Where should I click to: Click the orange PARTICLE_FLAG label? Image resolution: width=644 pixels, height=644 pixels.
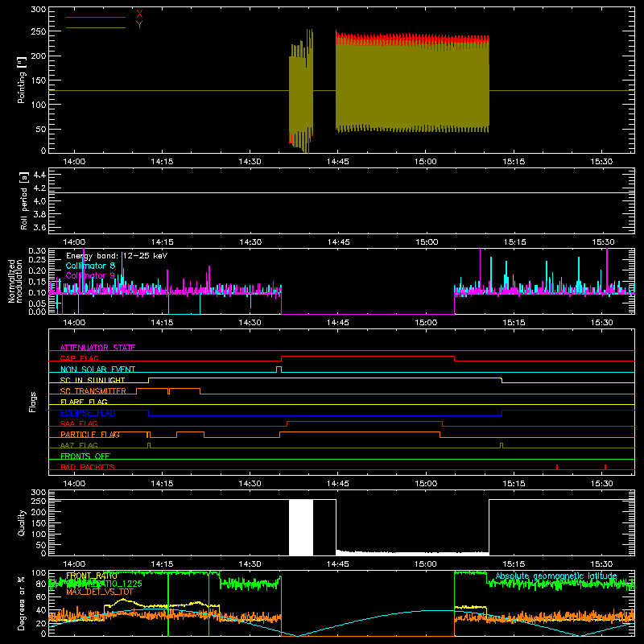[x=90, y=435]
